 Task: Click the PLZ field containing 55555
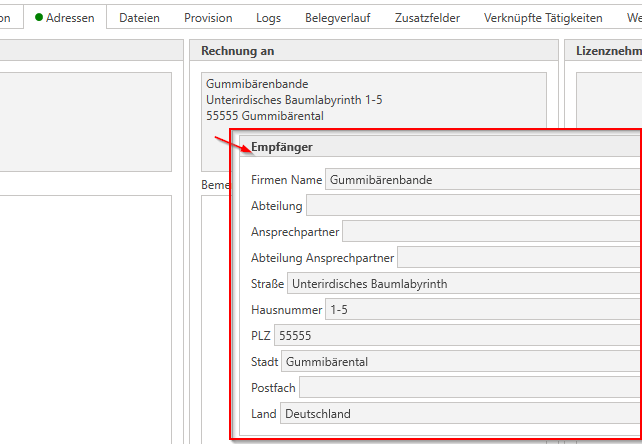click(455, 336)
